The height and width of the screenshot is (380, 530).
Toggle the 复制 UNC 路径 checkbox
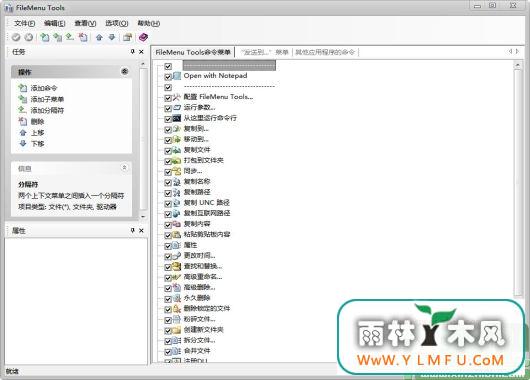click(168, 204)
